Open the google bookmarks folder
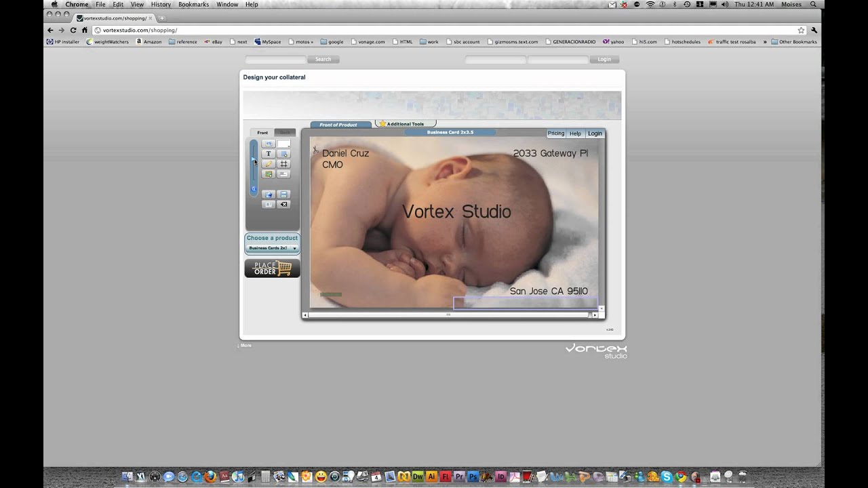Image resolution: width=868 pixels, height=488 pixels. click(x=332, y=42)
